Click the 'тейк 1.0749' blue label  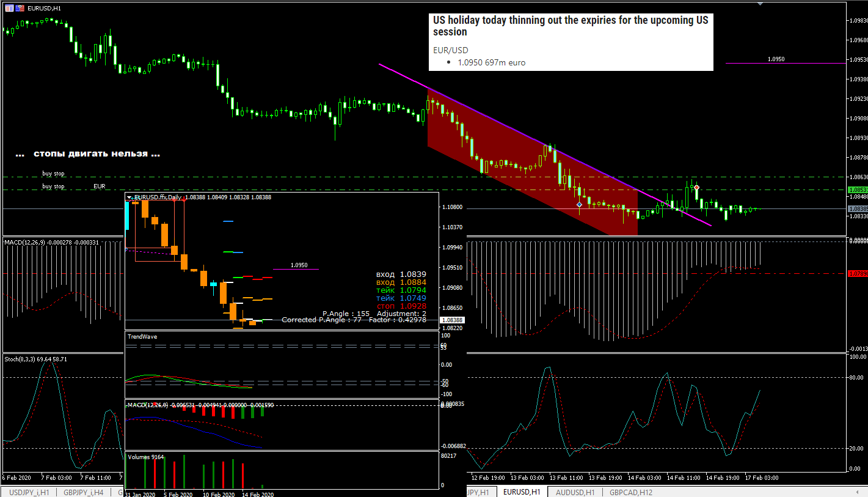[401, 298]
